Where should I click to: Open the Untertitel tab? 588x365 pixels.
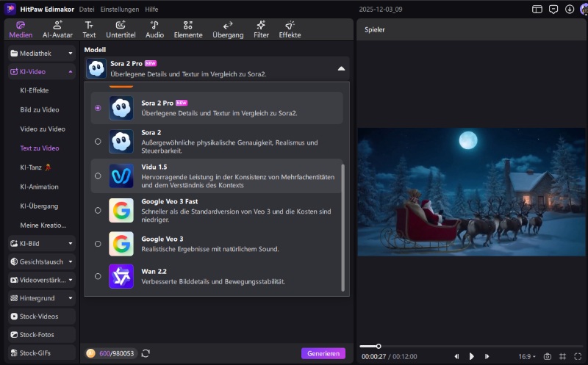coord(121,29)
